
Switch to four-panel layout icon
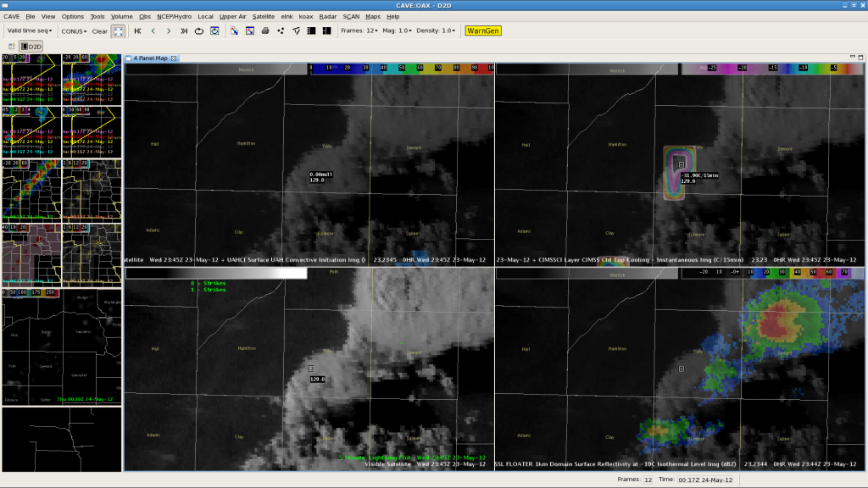pos(326,30)
